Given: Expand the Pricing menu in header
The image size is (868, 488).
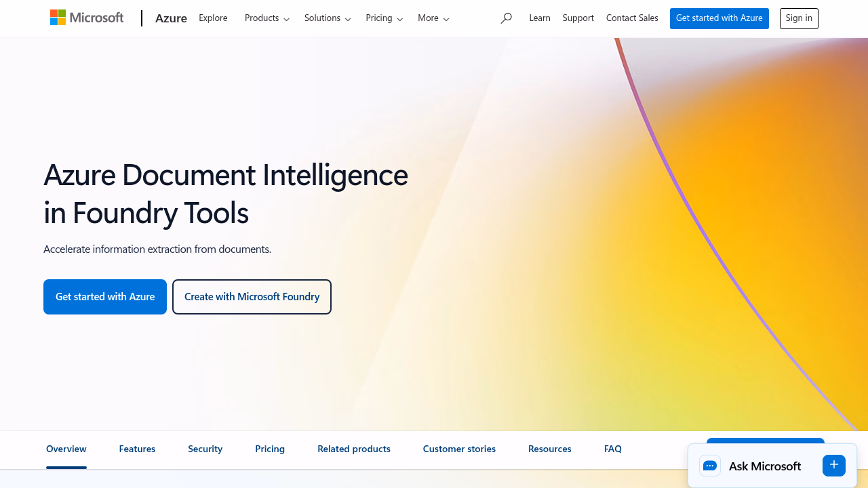Looking at the screenshot, I should 384,18.
